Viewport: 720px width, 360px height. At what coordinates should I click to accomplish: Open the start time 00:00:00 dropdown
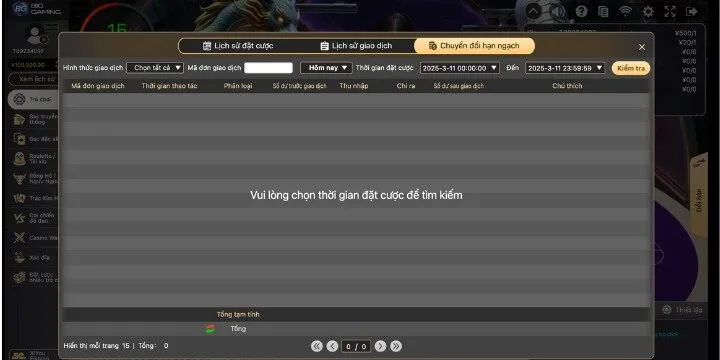click(460, 68)
